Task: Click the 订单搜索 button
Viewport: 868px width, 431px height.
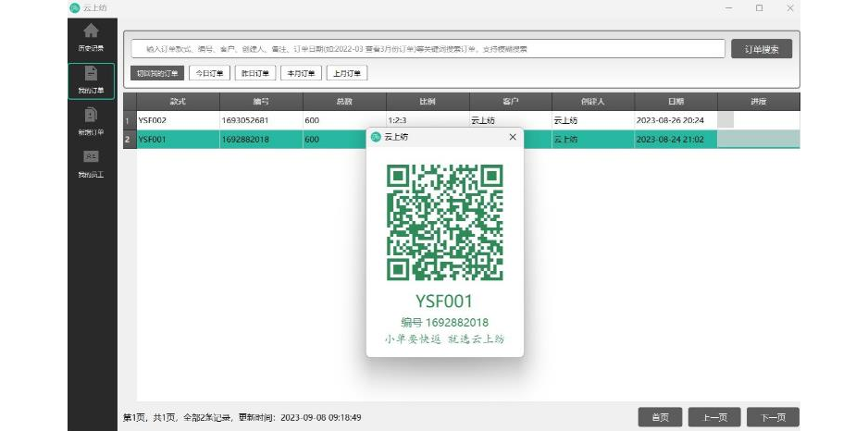Action: (x=762, y=49)
